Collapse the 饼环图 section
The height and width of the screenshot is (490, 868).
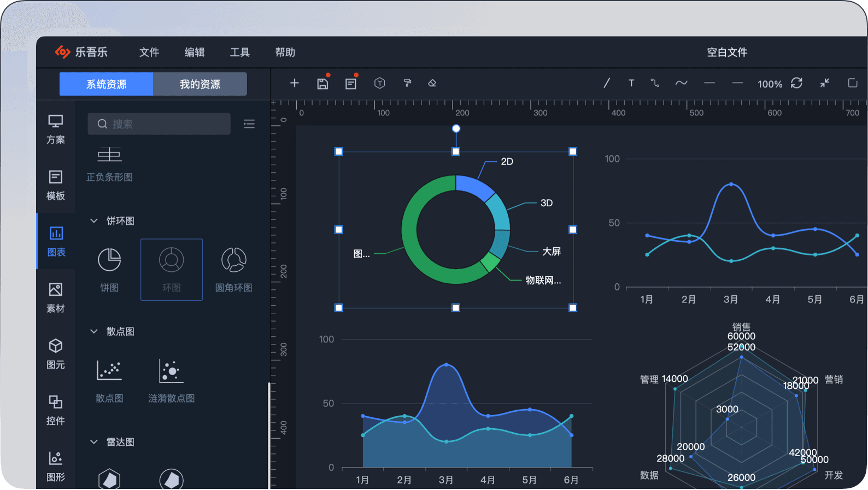pos(94,221)
